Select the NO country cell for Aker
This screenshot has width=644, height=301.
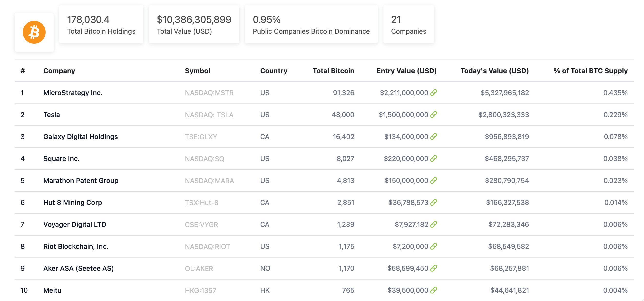pos(265,269)
